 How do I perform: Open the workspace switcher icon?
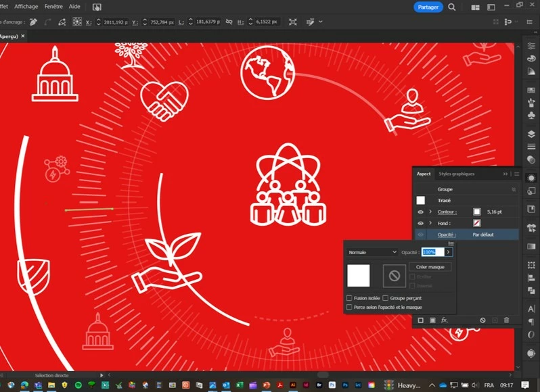point(491,7)
